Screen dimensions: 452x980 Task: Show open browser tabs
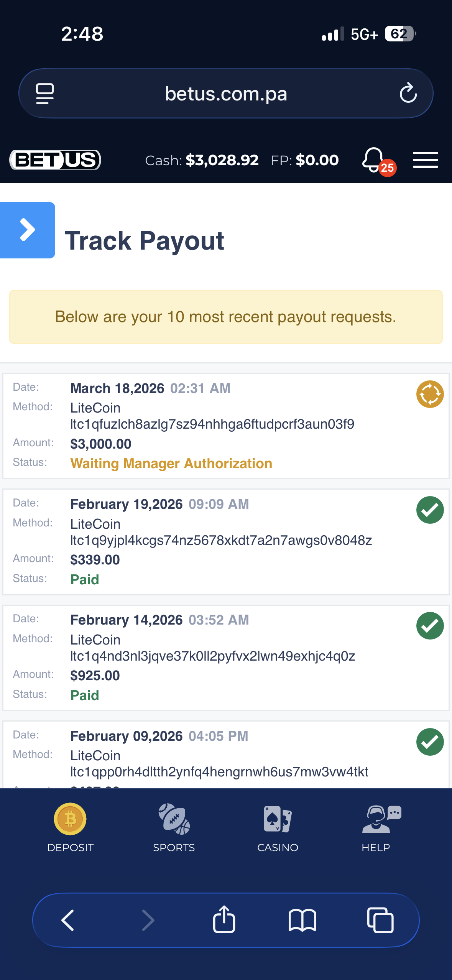pyautogui.click(x=380, y=920)
